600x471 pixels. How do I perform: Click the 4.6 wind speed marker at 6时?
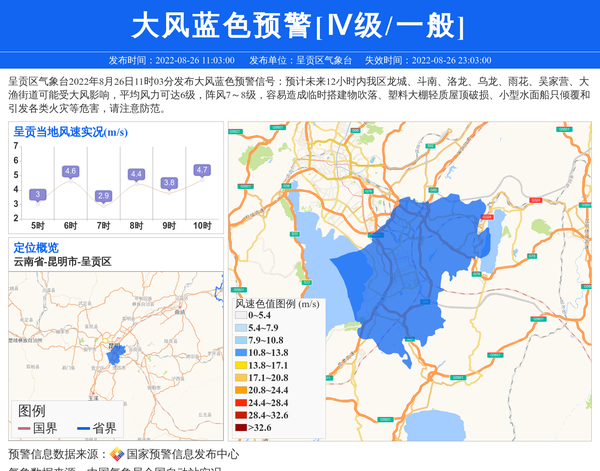(70, 172)
